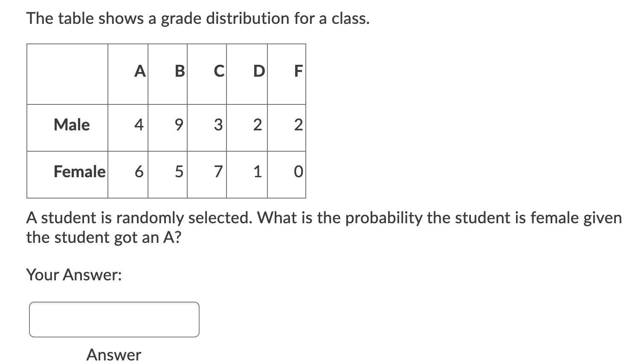Select the column header B
Viewport: 644px width, 363px height.
(x=168, y=74)
